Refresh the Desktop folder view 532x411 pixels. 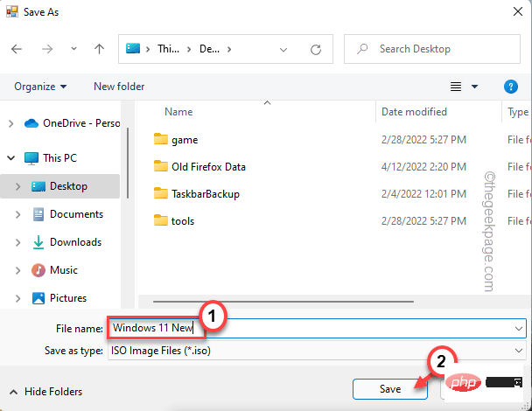click(316, 50)
